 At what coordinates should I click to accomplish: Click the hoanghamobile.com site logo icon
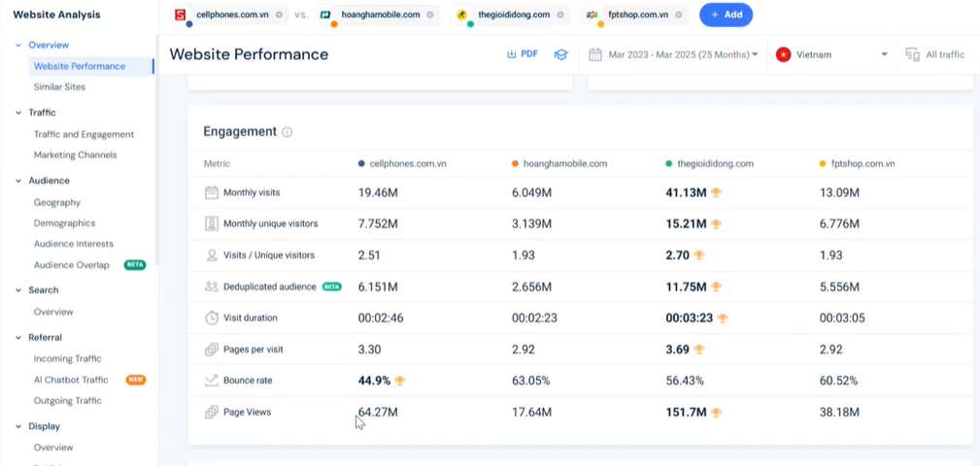(325, 15)
